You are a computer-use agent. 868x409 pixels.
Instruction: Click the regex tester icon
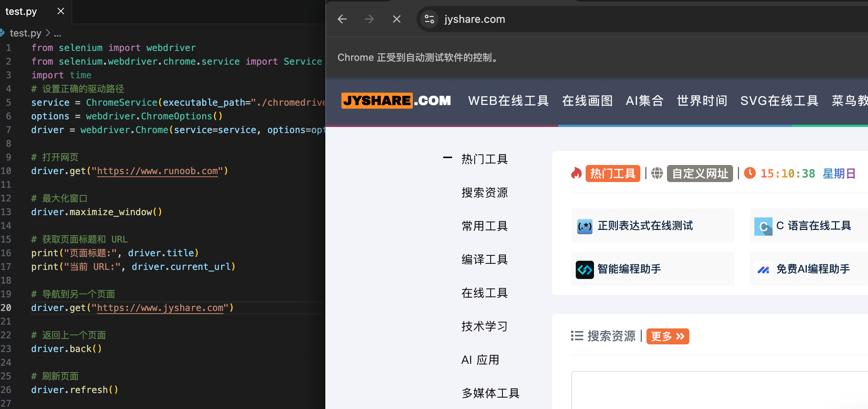(x=584, y=227)
